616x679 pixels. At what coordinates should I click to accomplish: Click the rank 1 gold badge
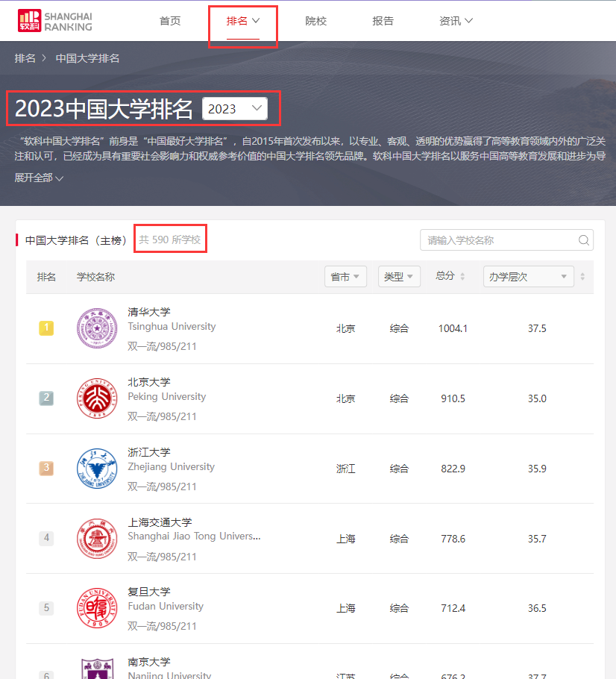point(46,328)
